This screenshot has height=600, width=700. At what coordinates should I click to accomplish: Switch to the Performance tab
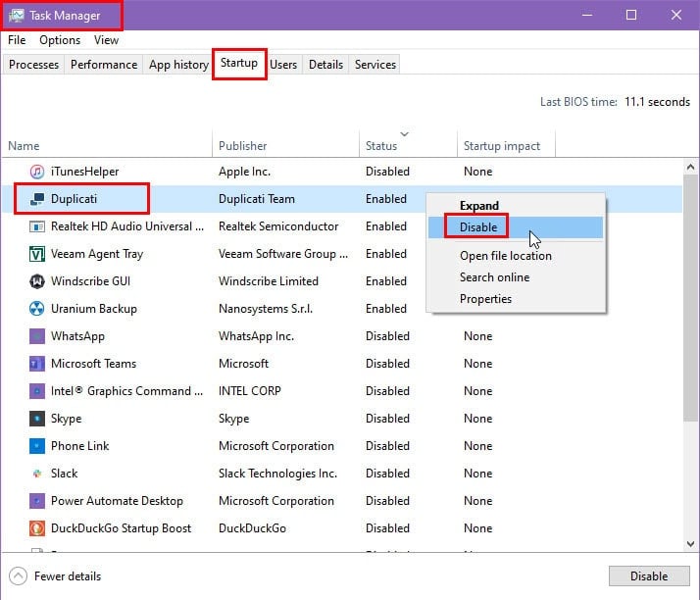104,65
